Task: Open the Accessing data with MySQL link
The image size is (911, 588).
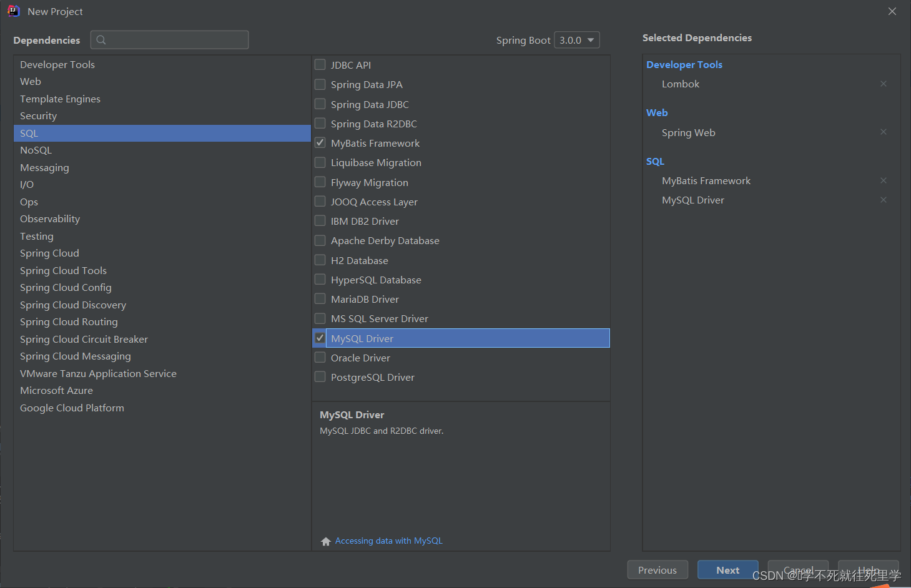Action: [x=388, y=541]
